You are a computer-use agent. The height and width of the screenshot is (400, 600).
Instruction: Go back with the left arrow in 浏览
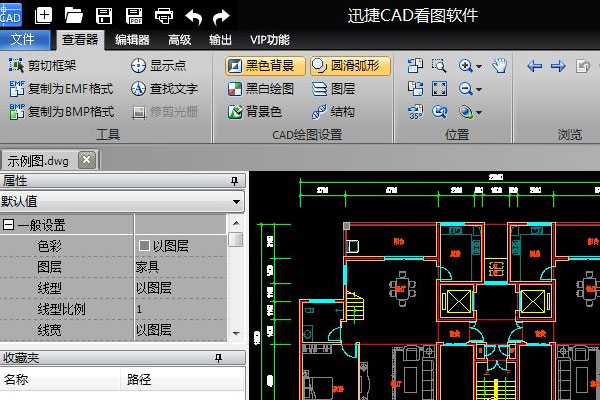tap(535, 66)
